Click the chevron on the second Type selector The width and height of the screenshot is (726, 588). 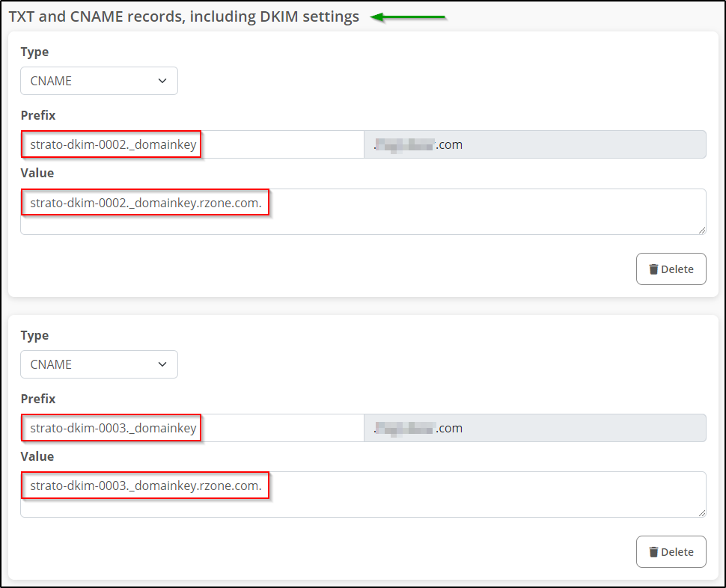162,364
